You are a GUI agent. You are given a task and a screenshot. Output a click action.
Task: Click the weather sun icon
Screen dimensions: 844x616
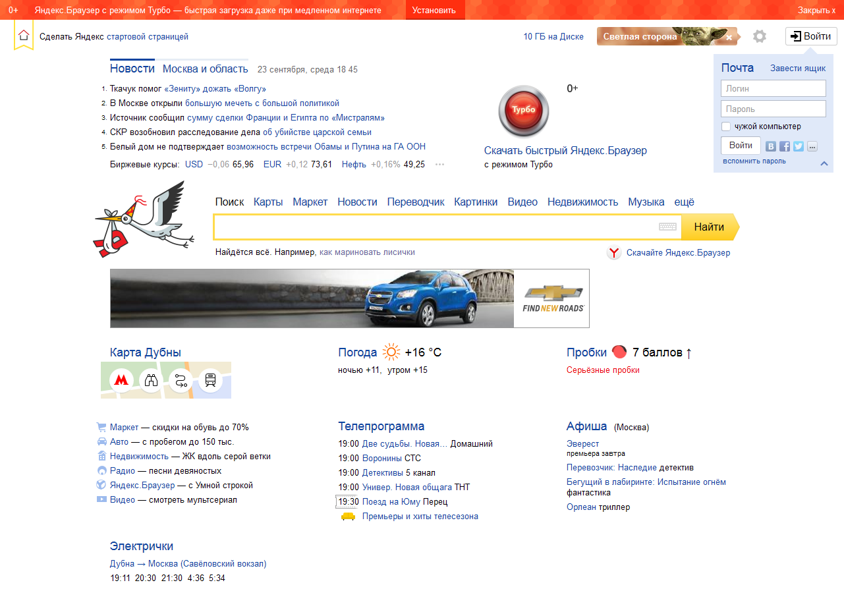tap(391, 352)
